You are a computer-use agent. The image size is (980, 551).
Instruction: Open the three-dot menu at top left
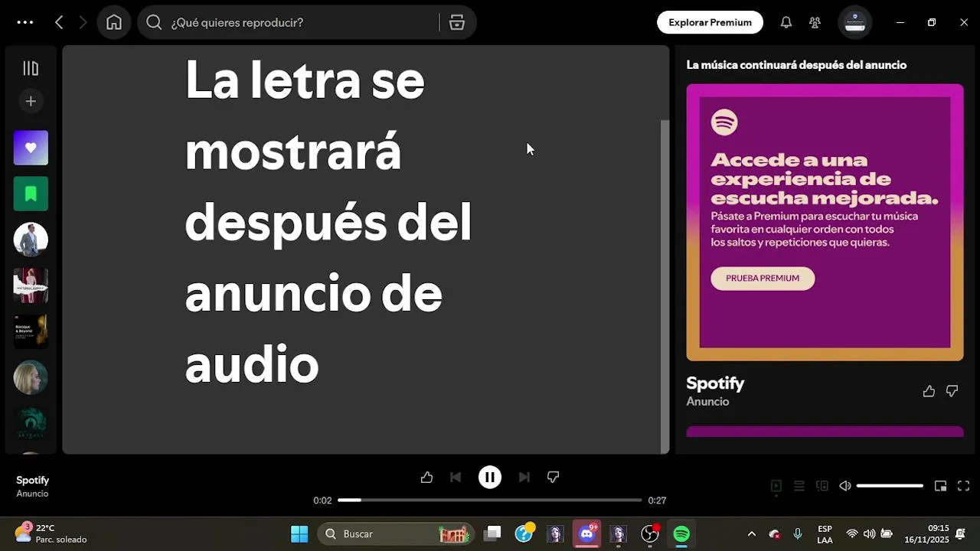point(25,22)
